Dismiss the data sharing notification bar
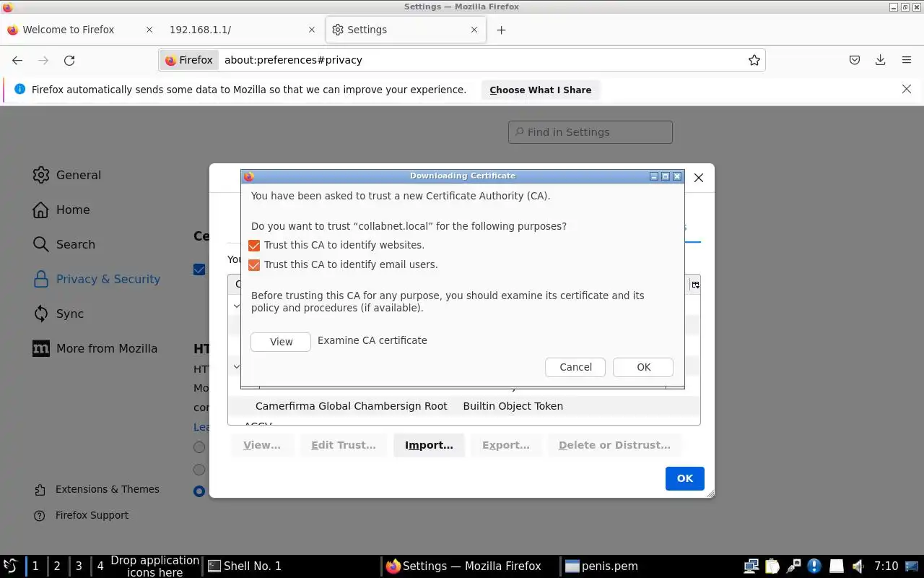 [x=906, y=89]
